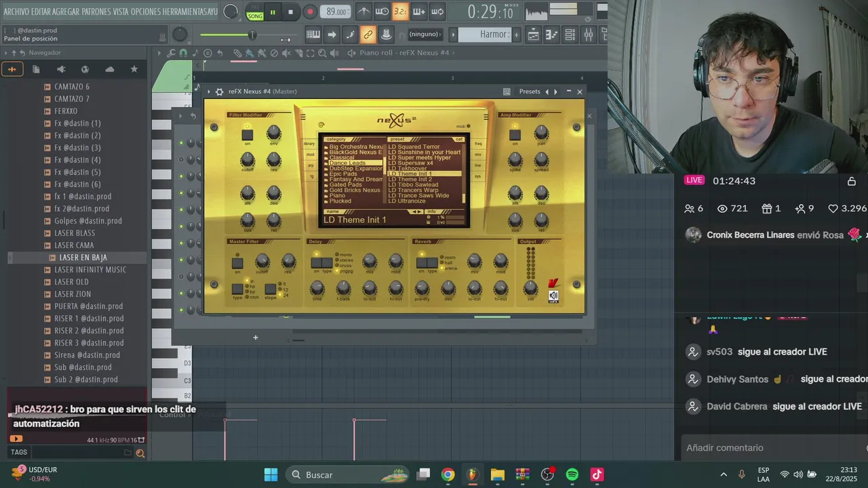Open Nexus plugin gear settings icon

[218, 91]
